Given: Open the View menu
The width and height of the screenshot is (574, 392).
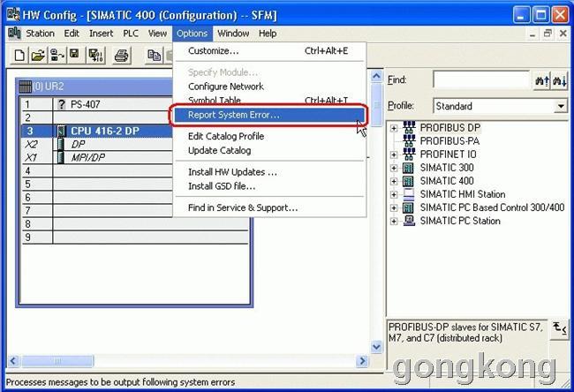Looking at the screenshot, I should (x=157, y=34).
